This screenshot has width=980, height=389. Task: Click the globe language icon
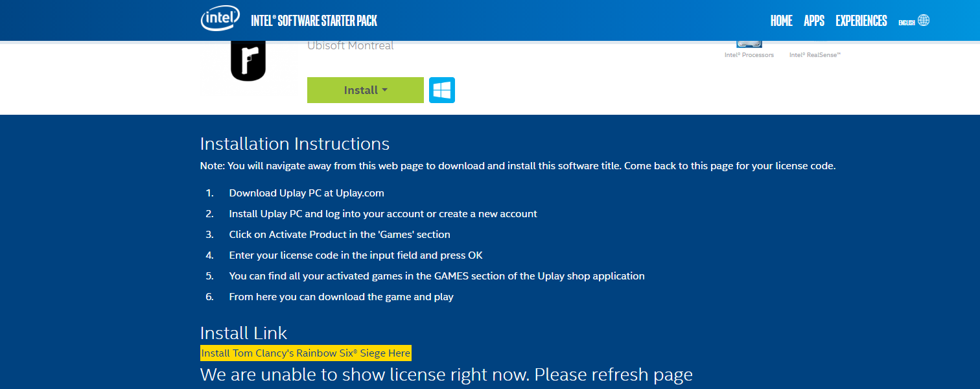pos(924,20)
